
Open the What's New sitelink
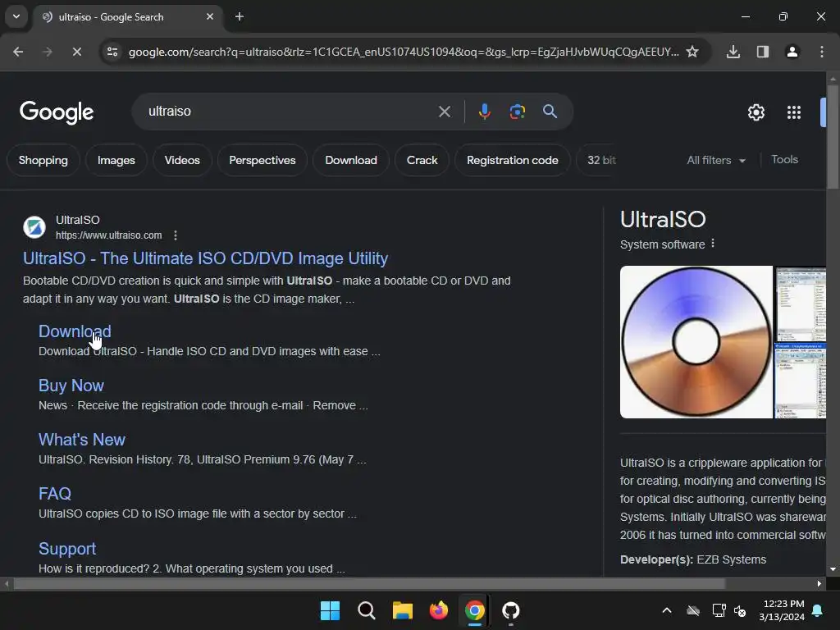point(82,440)
